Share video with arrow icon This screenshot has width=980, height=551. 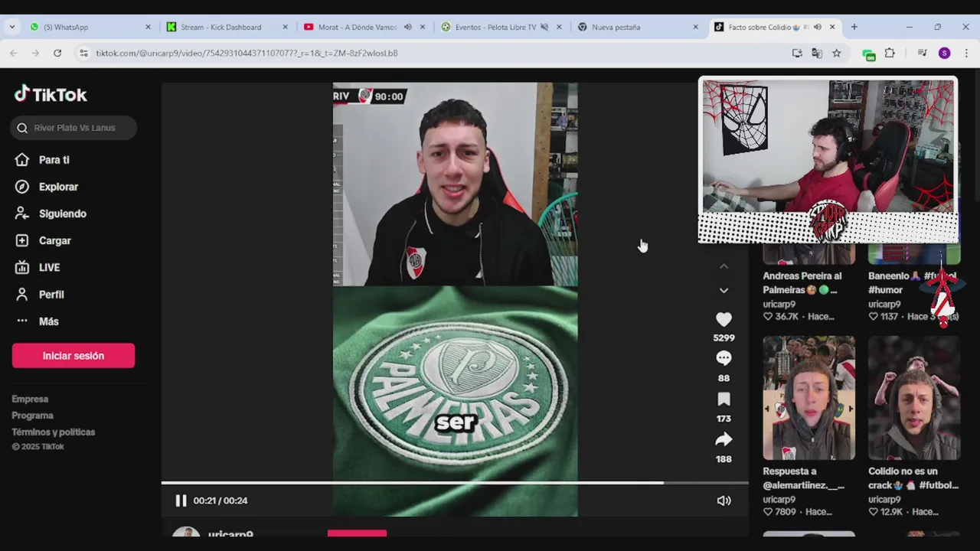point(724,439)
